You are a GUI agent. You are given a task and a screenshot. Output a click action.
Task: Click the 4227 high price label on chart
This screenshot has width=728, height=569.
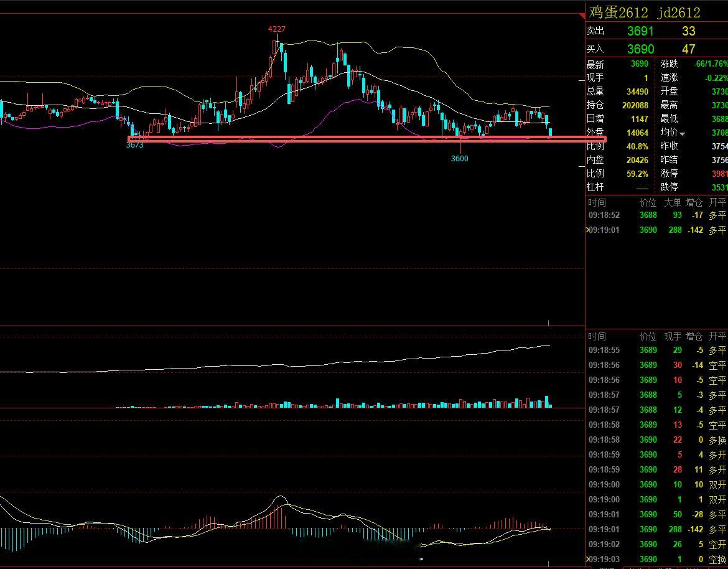[x=277, y=29]
